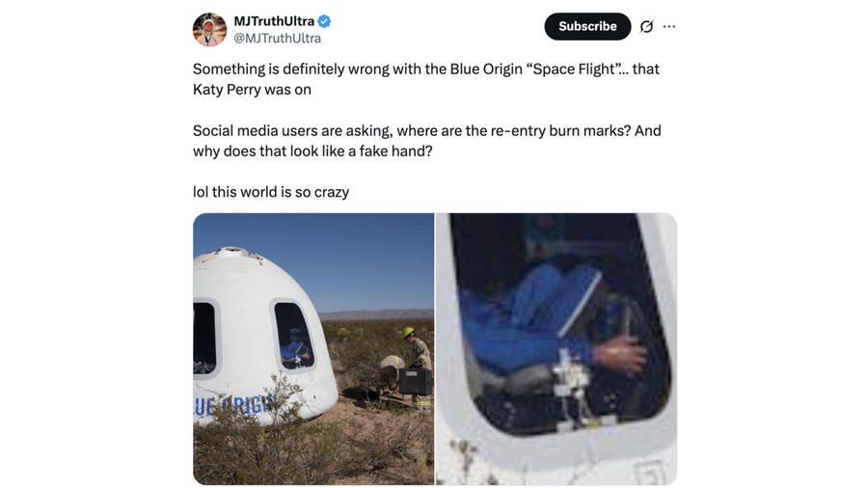
Task: Click the blue verified badge
Action: tap(324, 21)
